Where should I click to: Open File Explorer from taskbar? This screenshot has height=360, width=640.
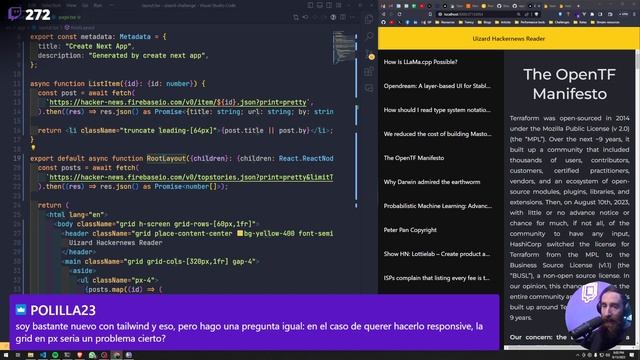(x=31, y=355)
